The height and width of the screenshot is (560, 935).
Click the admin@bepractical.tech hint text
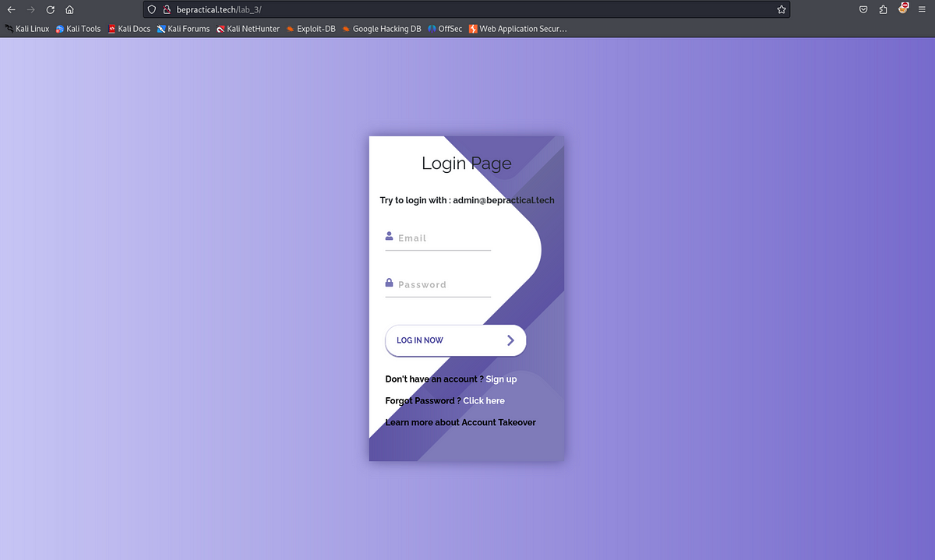coord(503,201)
